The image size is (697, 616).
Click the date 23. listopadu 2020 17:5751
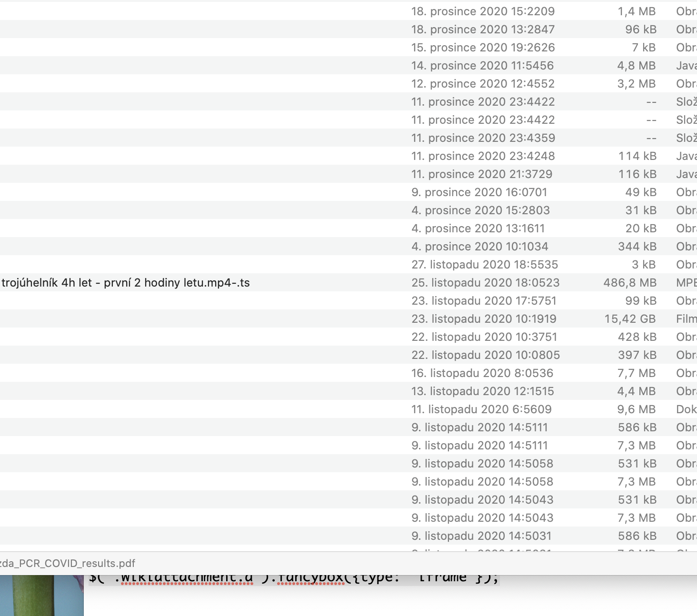[484, 301]
